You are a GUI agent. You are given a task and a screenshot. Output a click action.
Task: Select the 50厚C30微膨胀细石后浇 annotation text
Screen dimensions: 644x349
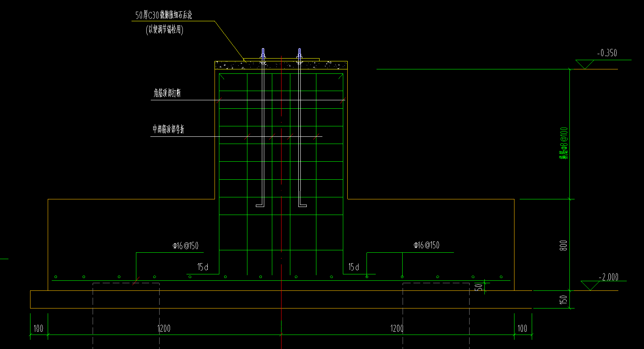click(164, 15)
